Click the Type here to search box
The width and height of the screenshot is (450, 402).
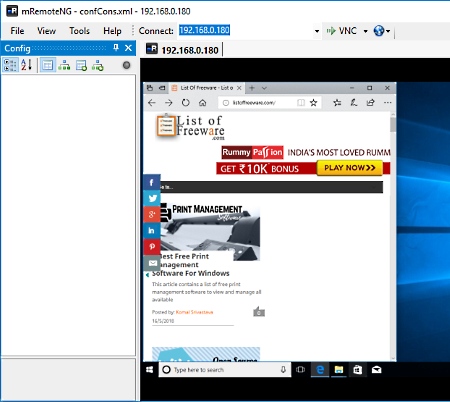[225, 370]
